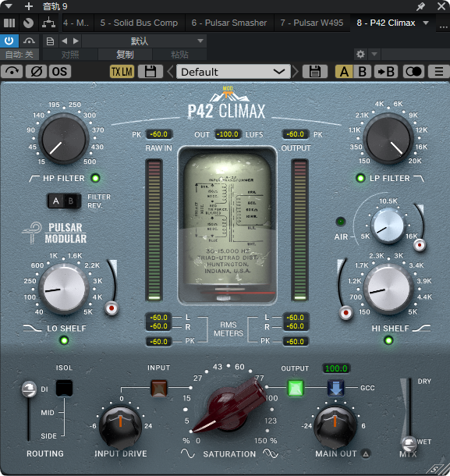450x476 pixels.
Task: Expand dropdown arrow next to P42 Climax tab
Action: (x=426, y=23)
